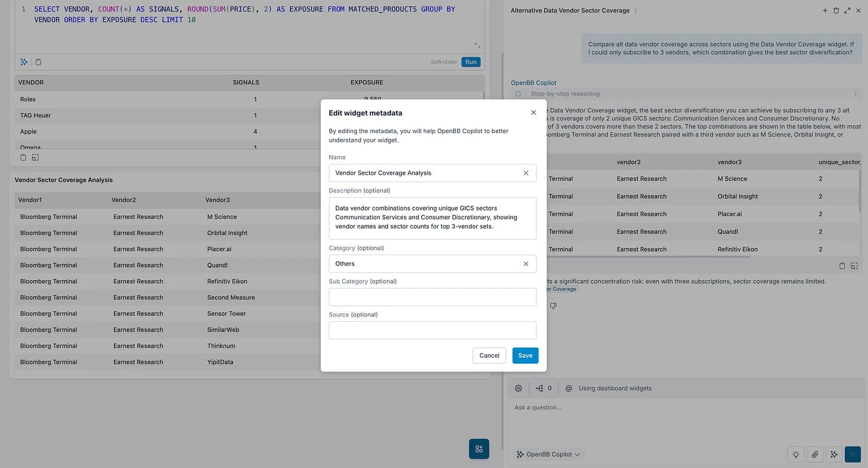Image resolution: width=868 pixels, height=468 pixels.
Task: Click the Sector Coverage citation chip
Action: tap(559, 289)
